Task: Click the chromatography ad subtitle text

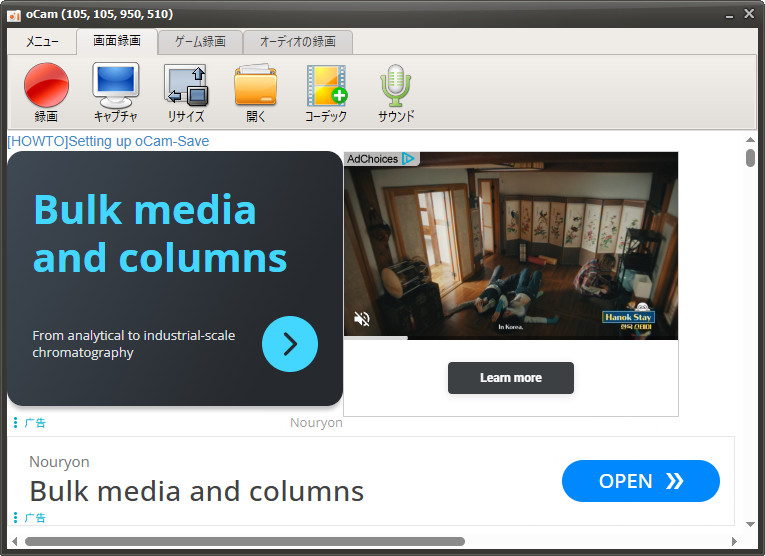Action: 134,344
